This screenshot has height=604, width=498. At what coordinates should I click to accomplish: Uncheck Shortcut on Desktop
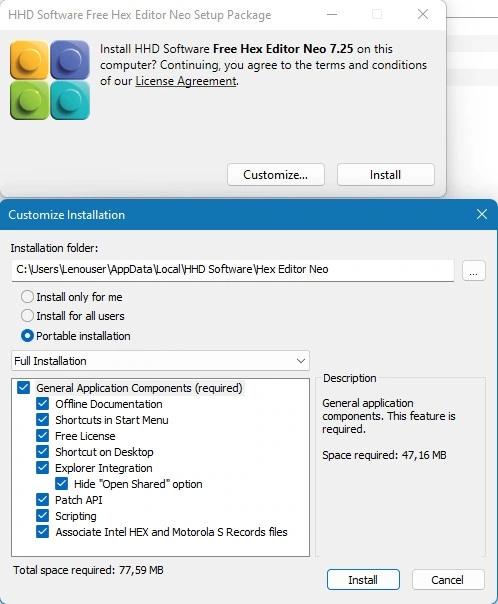click(42, 451)
